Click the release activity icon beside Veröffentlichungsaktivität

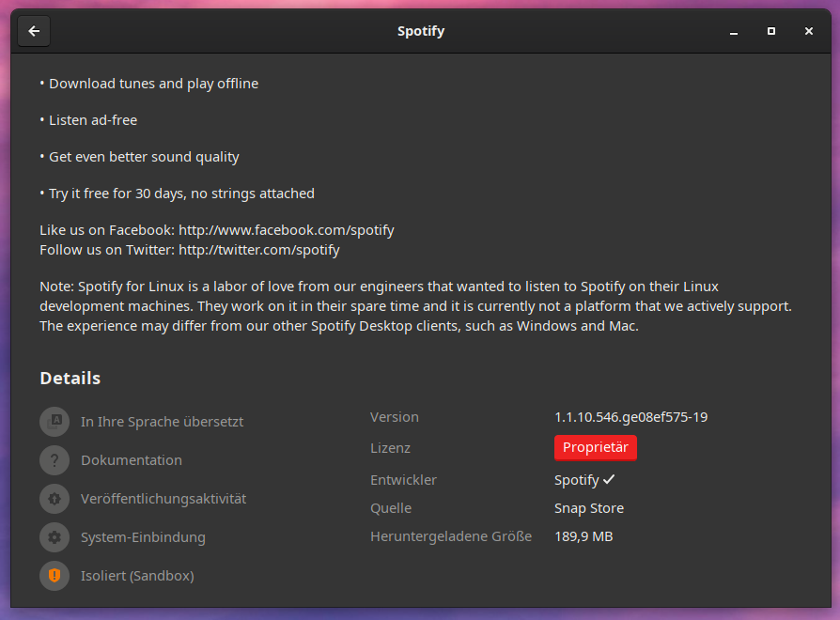point(54,499)
